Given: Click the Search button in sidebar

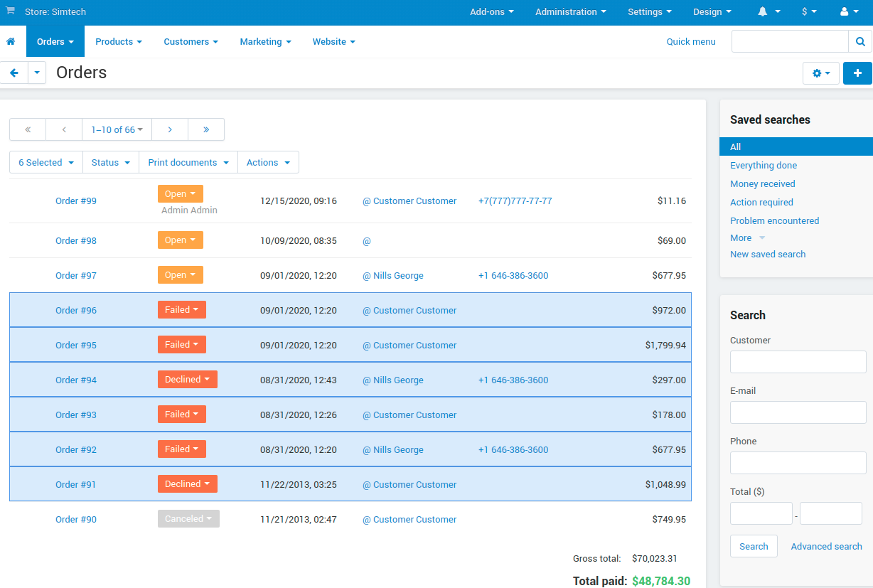Looking at the screenshot, I should click(754, 546).
